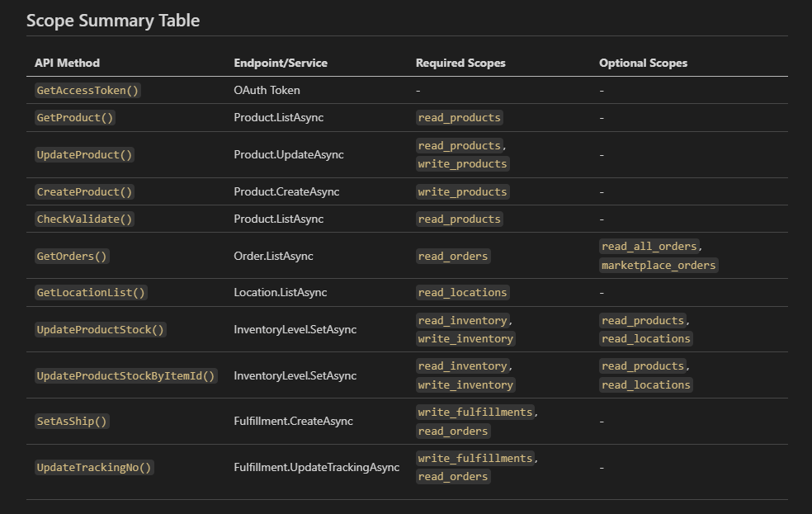Click the Scope Summary Table heading
This screenshot has height=514, width=812.
113,21
